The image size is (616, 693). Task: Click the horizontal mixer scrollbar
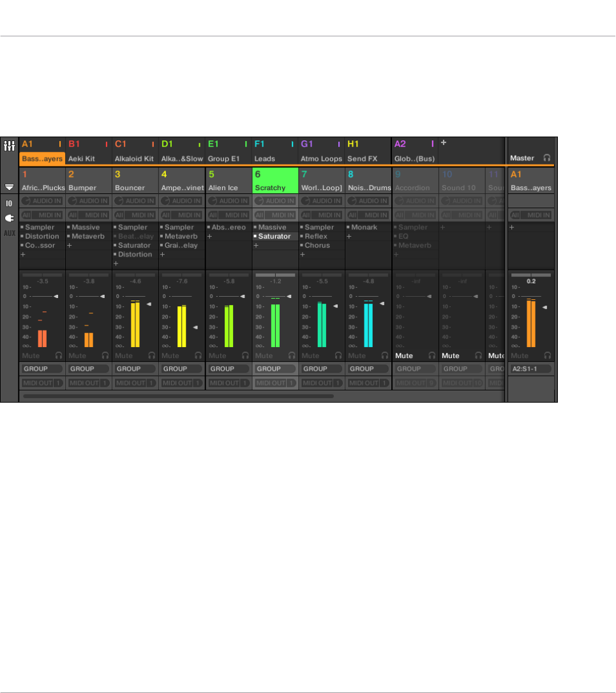coord(178,396)
